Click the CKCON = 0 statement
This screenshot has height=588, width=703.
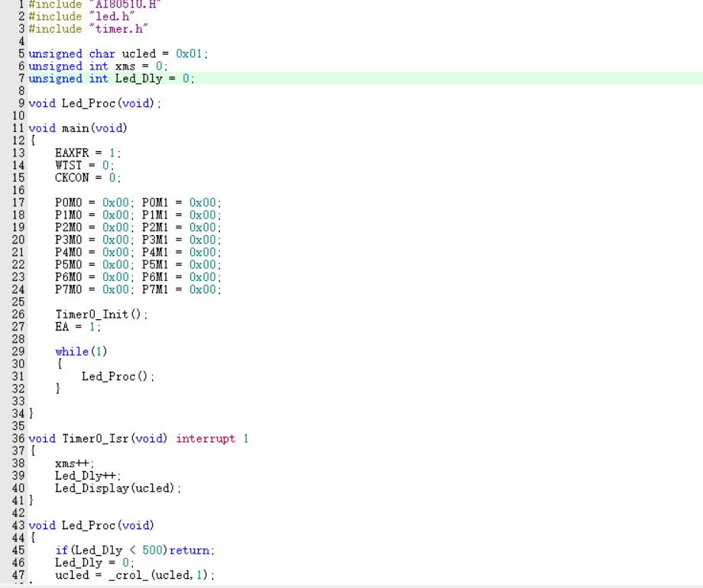[x=88, y=178]
